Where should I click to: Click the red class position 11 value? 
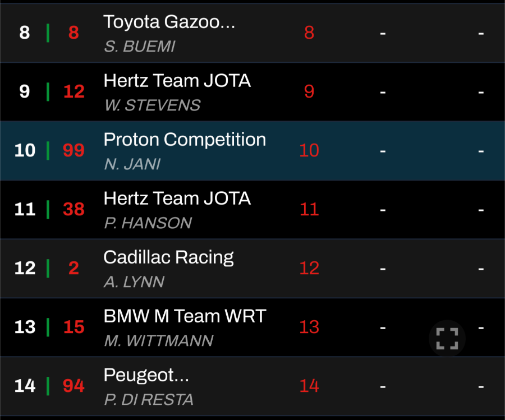coord(309,209)
